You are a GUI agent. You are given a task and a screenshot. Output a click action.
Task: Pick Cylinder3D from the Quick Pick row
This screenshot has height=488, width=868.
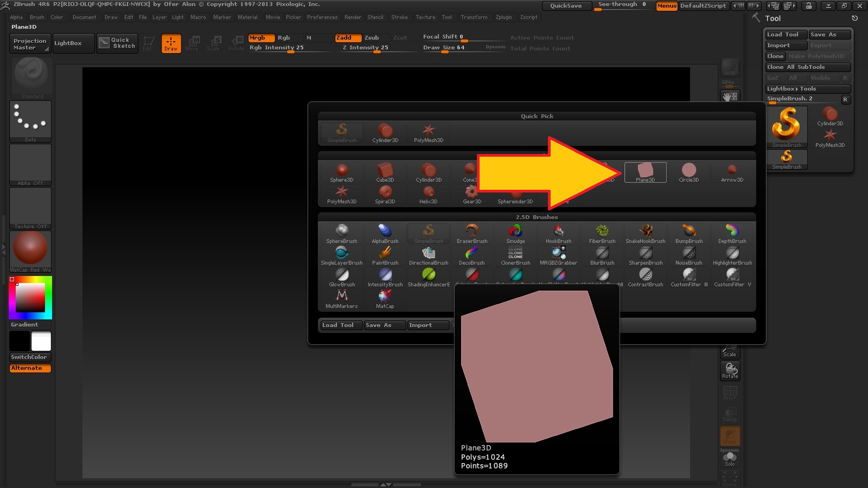(385, 133)
